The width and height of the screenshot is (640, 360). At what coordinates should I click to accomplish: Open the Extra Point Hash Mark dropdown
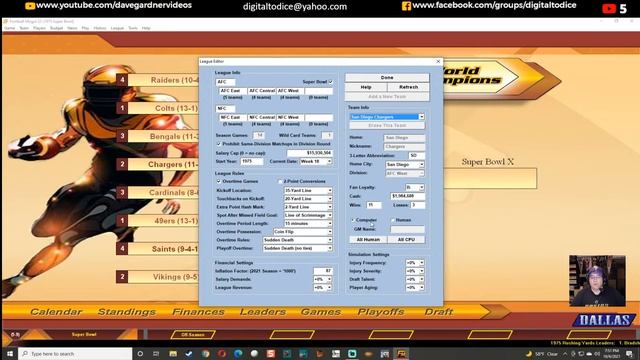330,207
